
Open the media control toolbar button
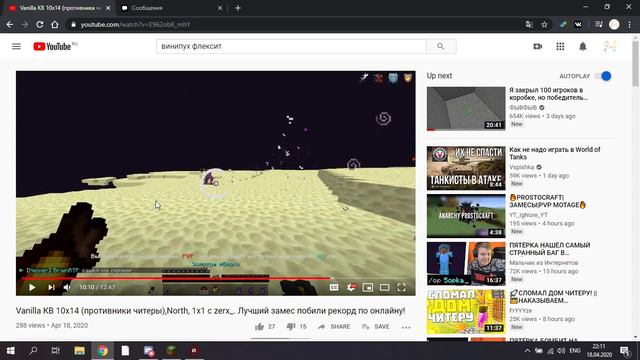pyautogui.click(x=599, y=24)
